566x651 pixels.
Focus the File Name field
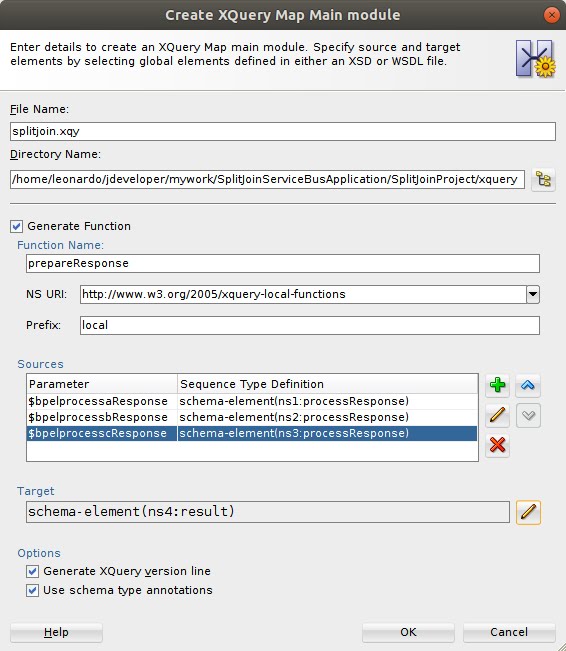pos(283,131)
